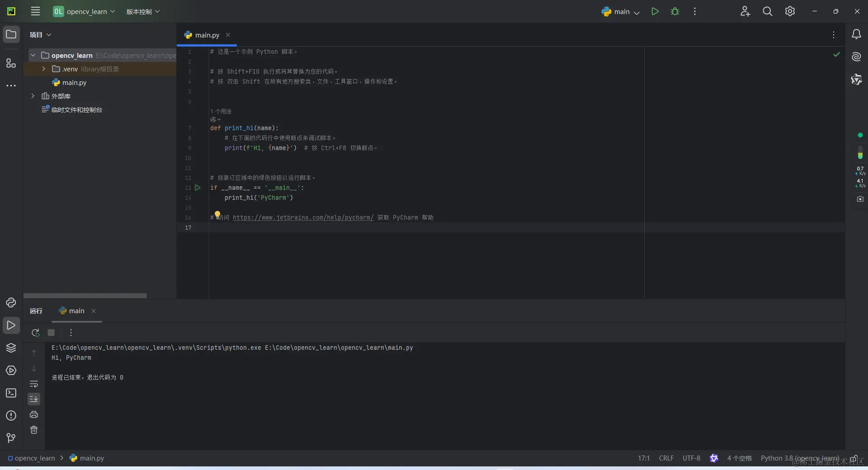
Task: Click the green checkmark inspection indicator
Action: 837,54
